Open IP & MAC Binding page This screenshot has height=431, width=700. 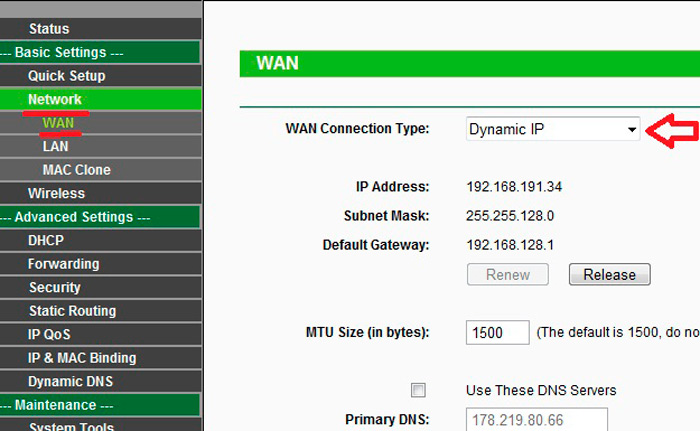pyautogui.click(x=82, y=358)
